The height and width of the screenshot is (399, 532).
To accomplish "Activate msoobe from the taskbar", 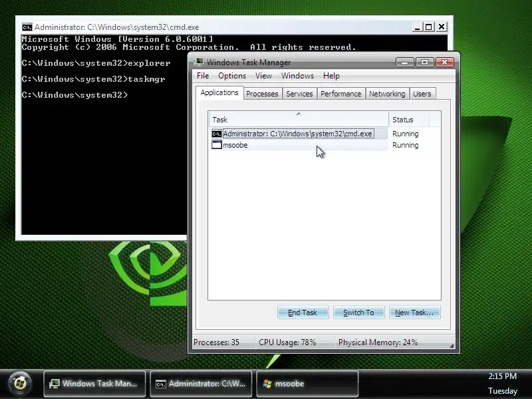I will pos(307,384).
